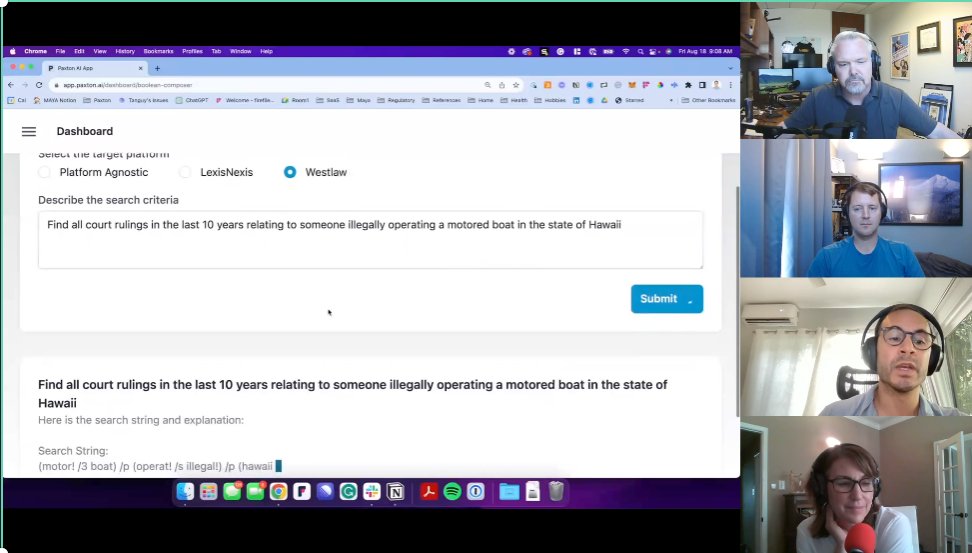Open the Paxton bookmarks folder
972x553 pixels.
(x=97, y=100)
